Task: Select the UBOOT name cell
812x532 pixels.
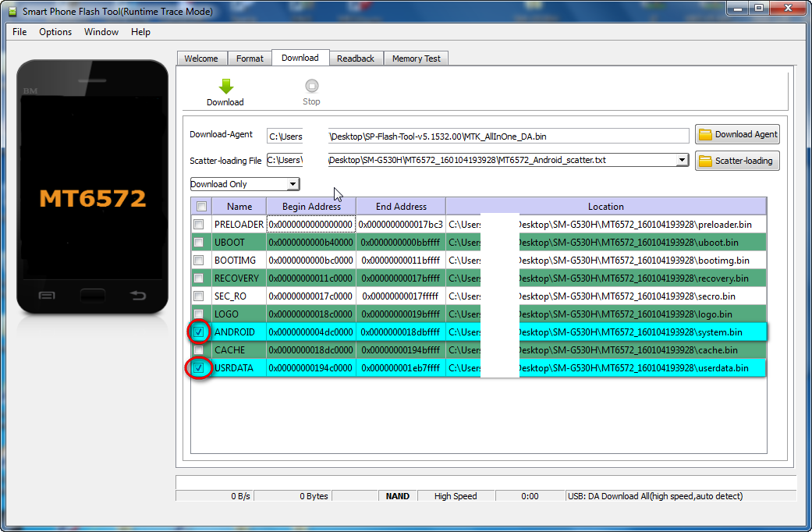Action: click(x=239, y=242)
